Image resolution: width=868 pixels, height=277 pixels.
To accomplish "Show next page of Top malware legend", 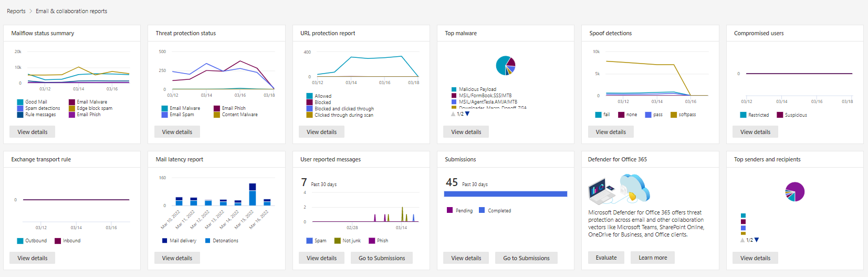I will [x=467, y=114].
